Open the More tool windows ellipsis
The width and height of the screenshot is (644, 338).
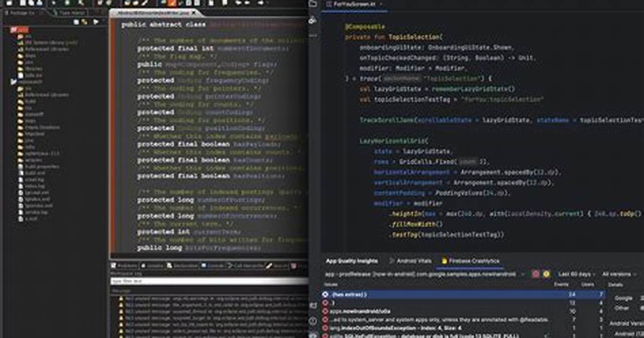[313, 36]
